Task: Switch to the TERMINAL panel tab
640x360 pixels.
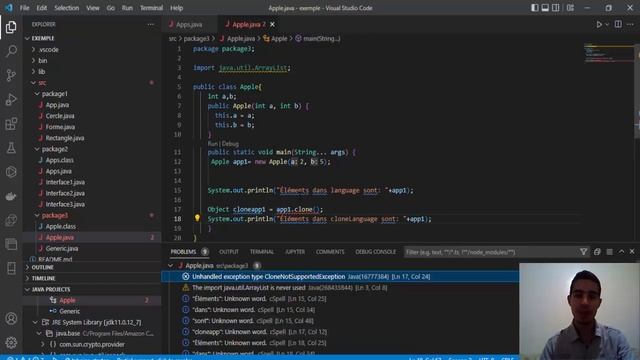Action: [262, 252]
